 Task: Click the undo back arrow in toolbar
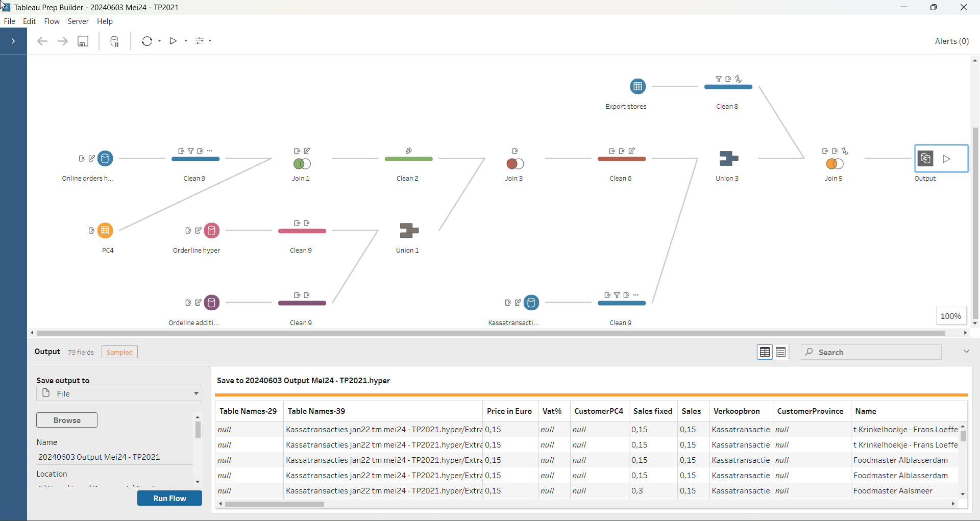click(42, 41)
